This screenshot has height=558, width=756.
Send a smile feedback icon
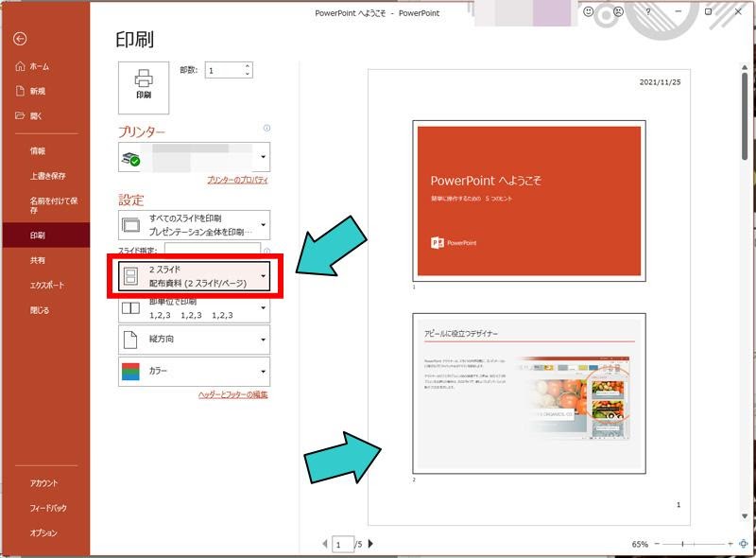point(588,11)
